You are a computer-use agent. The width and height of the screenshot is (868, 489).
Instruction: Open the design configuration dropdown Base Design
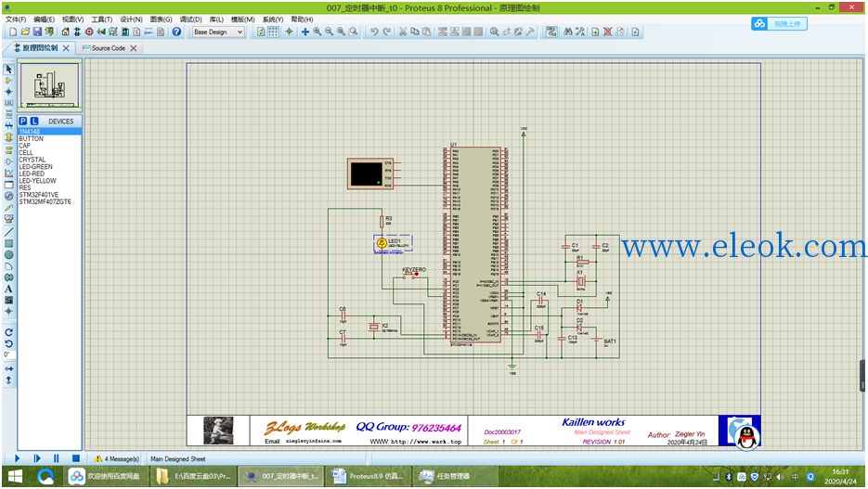218,32
